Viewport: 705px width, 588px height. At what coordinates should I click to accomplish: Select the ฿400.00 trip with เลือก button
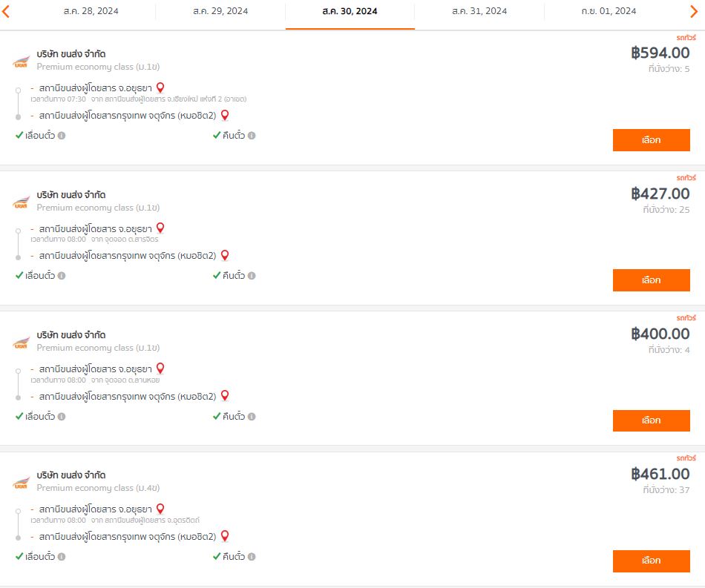tap(651, 420)
